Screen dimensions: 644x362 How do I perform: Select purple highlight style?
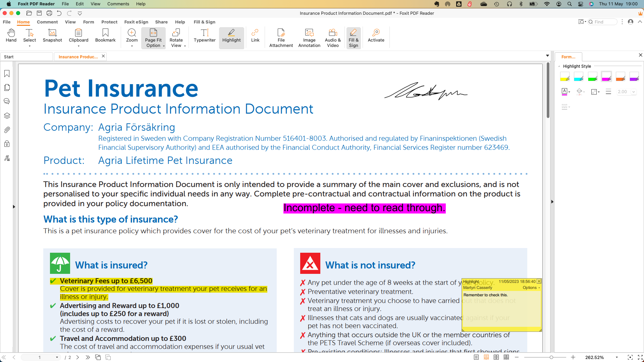(634, 77)
